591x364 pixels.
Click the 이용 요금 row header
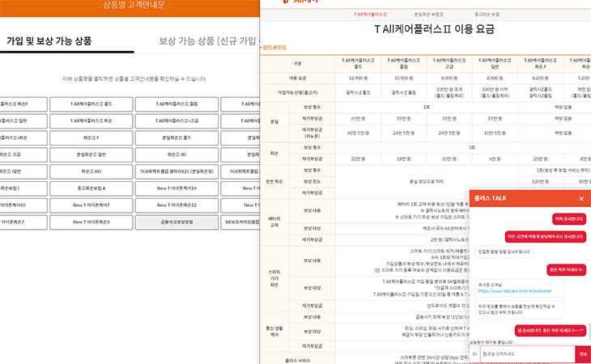(298, 78)
